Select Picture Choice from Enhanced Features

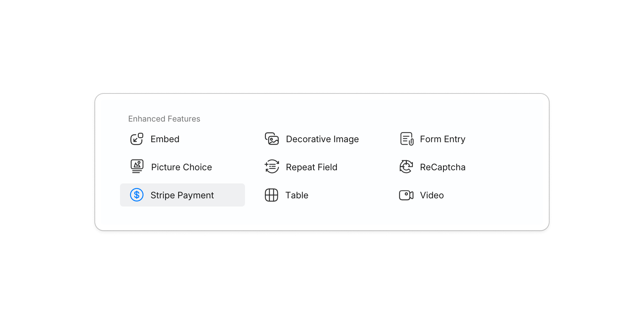coord(181,167)
